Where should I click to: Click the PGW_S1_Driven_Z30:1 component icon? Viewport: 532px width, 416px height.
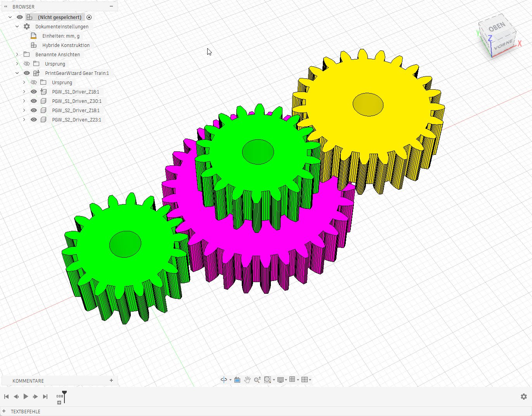point(43,101)
